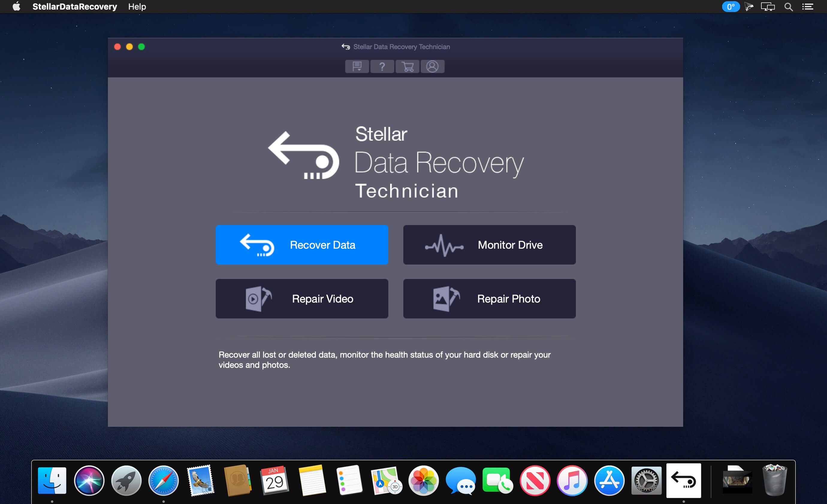Click the Recover Data button
Image resolution: width=827 pixels, height=504 pixels.
tap(302, 244)
